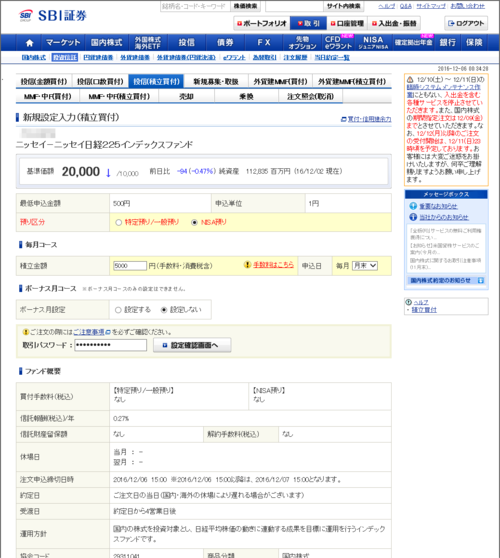Click the warning icon beside 手数料はこちら

(x=247, y=265)
